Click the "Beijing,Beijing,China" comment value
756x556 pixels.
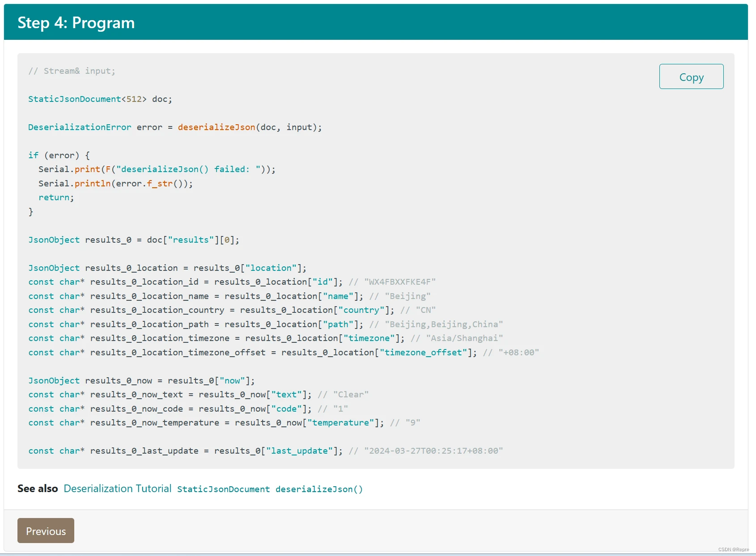444,324
